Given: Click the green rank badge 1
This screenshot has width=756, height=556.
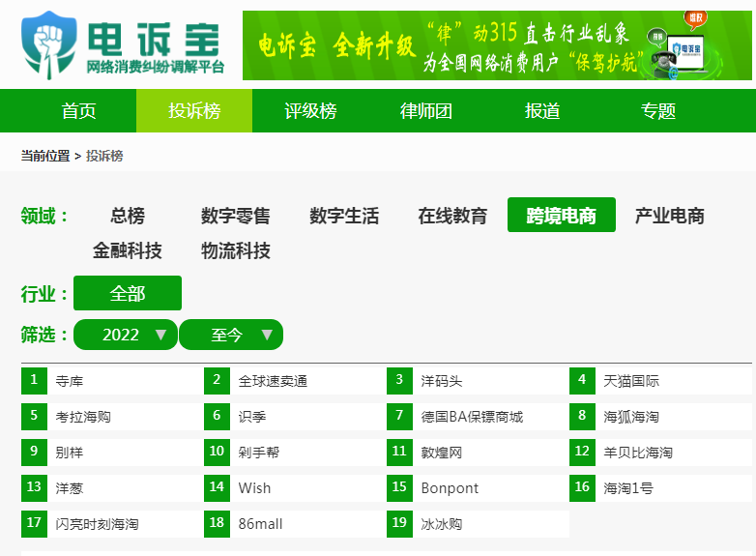Looking at the screenshot, I should click(34, 381).
